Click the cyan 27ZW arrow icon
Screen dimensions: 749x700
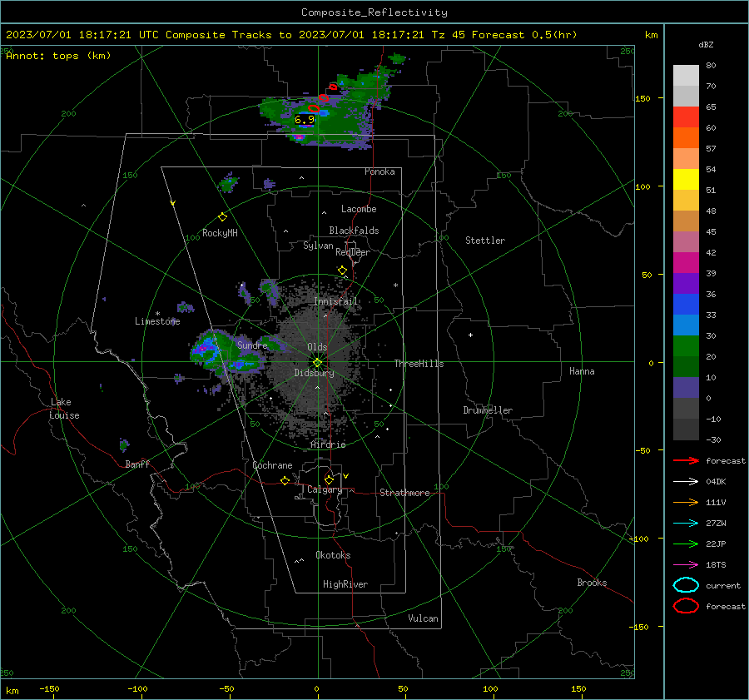coord(686,524)
